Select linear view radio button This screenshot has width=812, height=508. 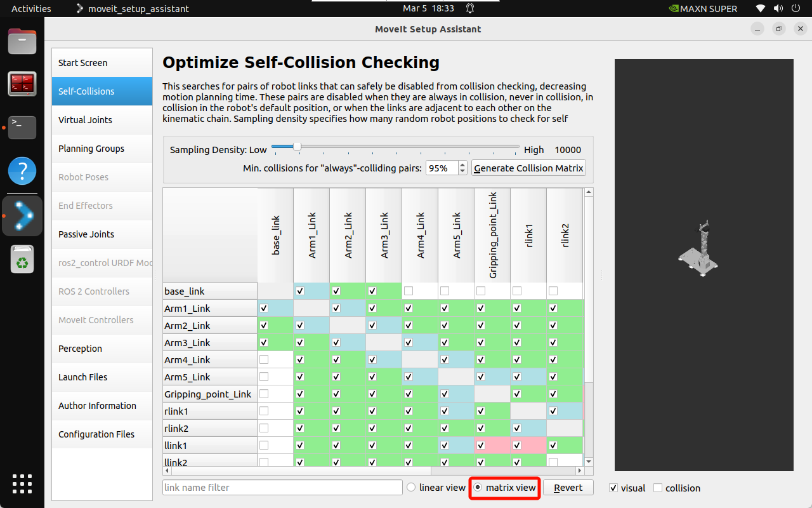click(436, 488)
